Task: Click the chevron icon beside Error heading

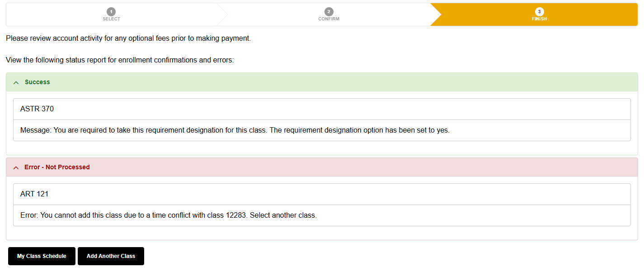Action: click(x=16, y=167)
